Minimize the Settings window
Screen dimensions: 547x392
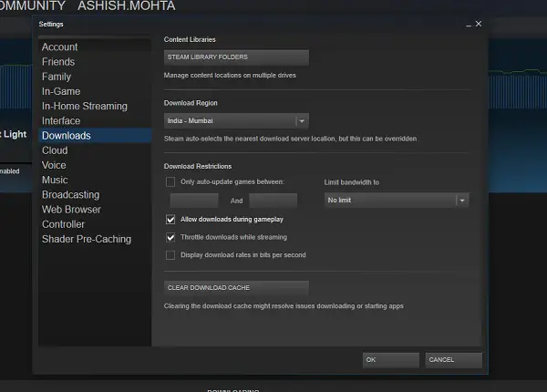pyautogui.click(x=469, y=25)
